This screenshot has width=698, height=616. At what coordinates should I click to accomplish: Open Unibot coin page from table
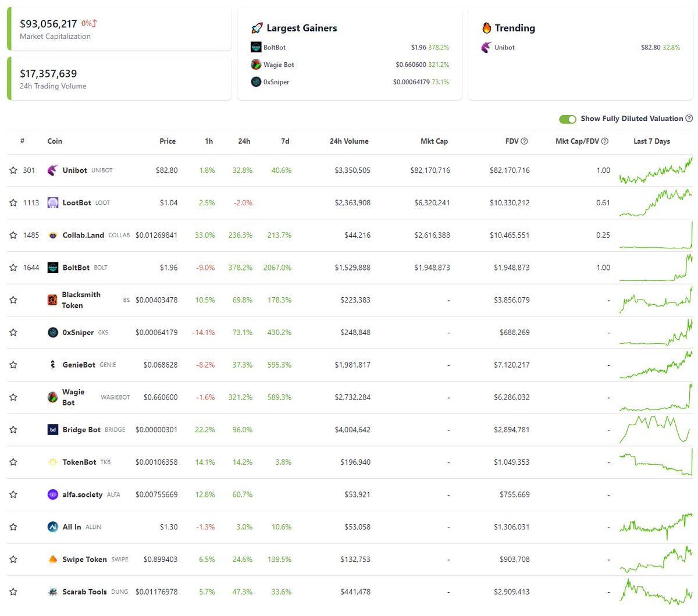click(74, 170)
